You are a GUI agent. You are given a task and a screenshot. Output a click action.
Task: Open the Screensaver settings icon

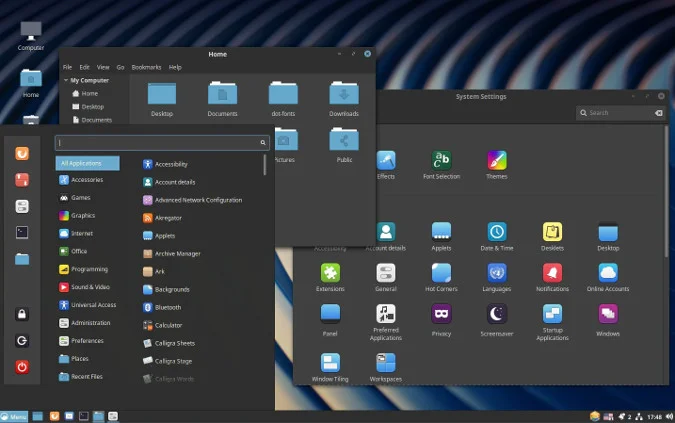pos(496,314)
